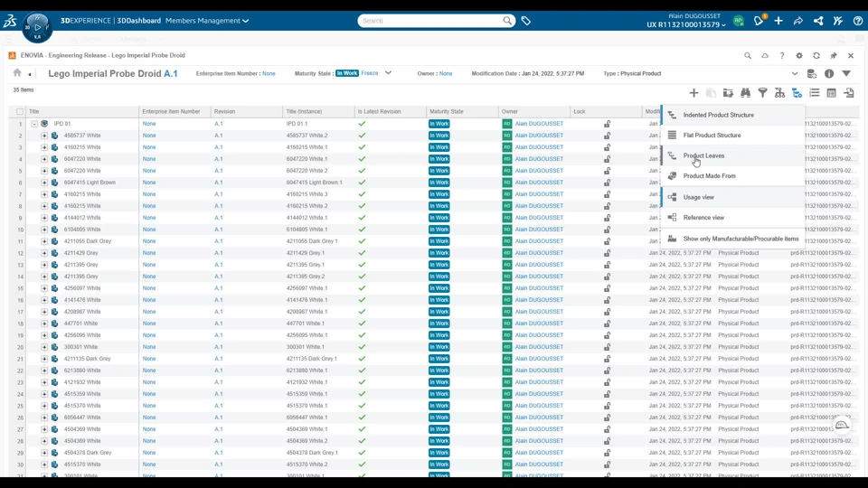Image resolution: width=868 pixels, height=488 pixels.
Task: Open user credentials dropdown UX R1132100013579
Action: tap(686, 25)
